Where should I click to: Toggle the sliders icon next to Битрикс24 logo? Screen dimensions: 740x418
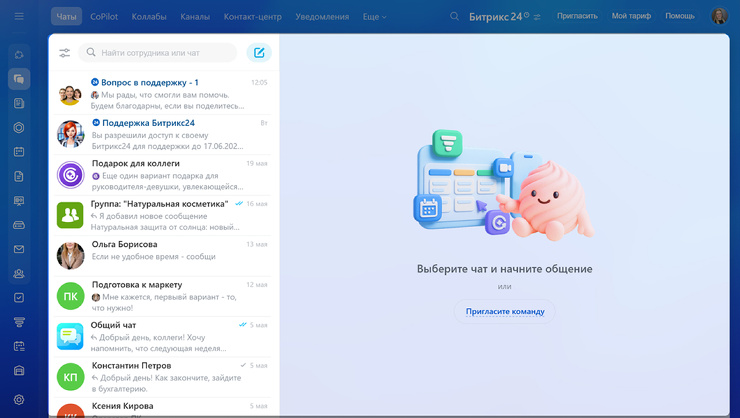pyautogui.click(x=538, y=17)
